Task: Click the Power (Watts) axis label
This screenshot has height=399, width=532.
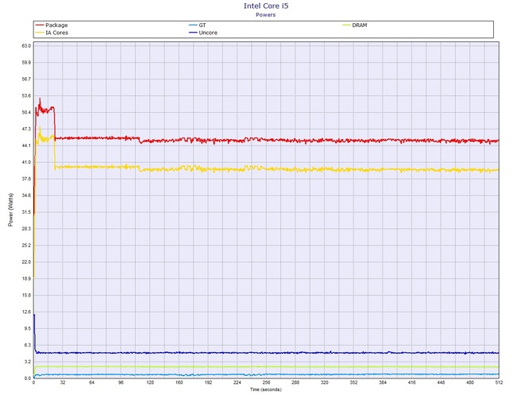Action: pos(10,210)
